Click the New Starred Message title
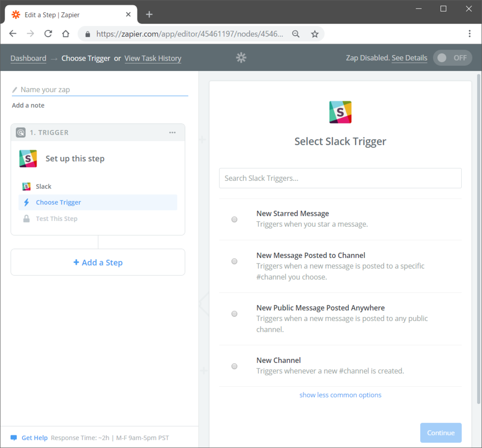Viewport: 482px width, 448px height. click(293, 214)
